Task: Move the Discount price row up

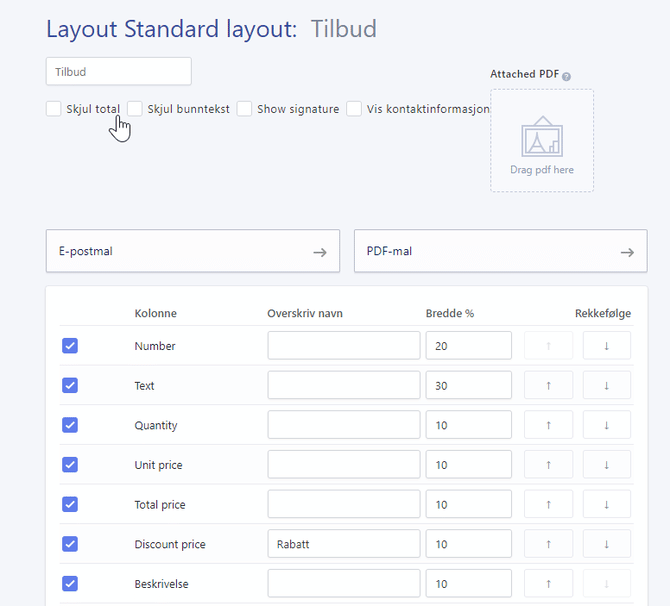Action: [548, 544]
